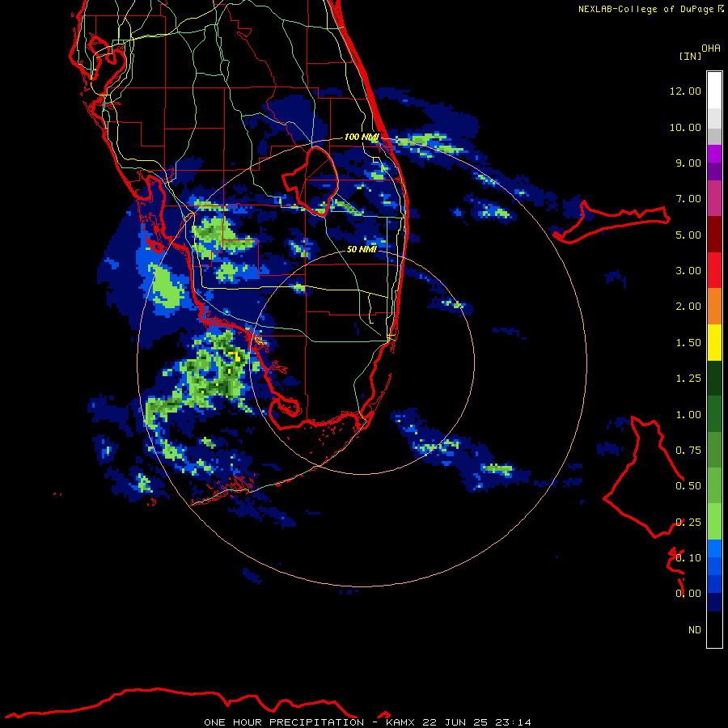The width and height of the screenshot is (728, 728).
Task: Select the 1.00 legend value
Action: click(x=688, y=415)
